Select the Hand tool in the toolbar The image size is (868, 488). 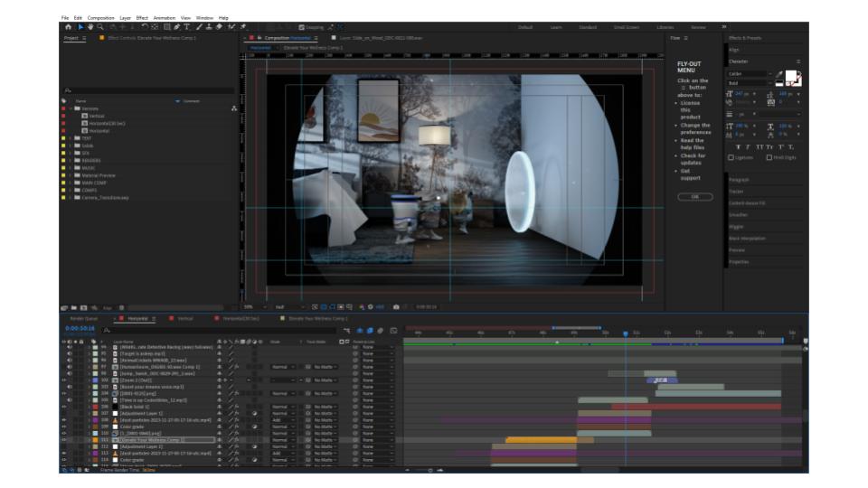[x=89, y=27]
